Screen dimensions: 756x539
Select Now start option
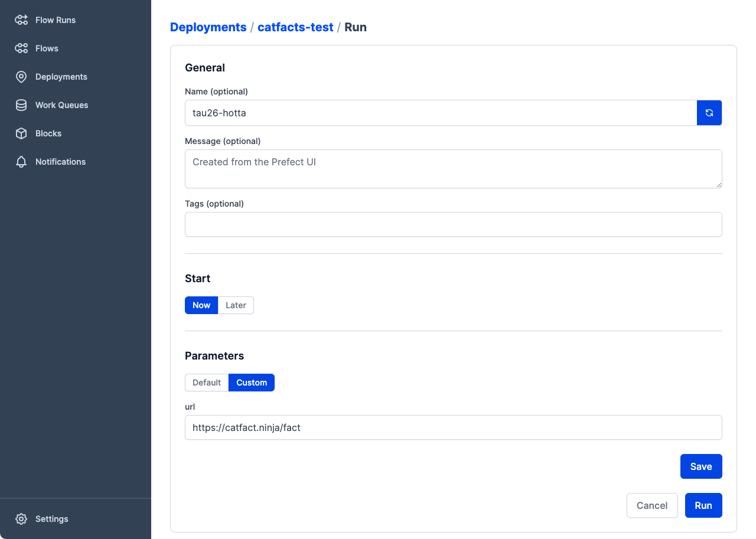click(x=201, y=305)
